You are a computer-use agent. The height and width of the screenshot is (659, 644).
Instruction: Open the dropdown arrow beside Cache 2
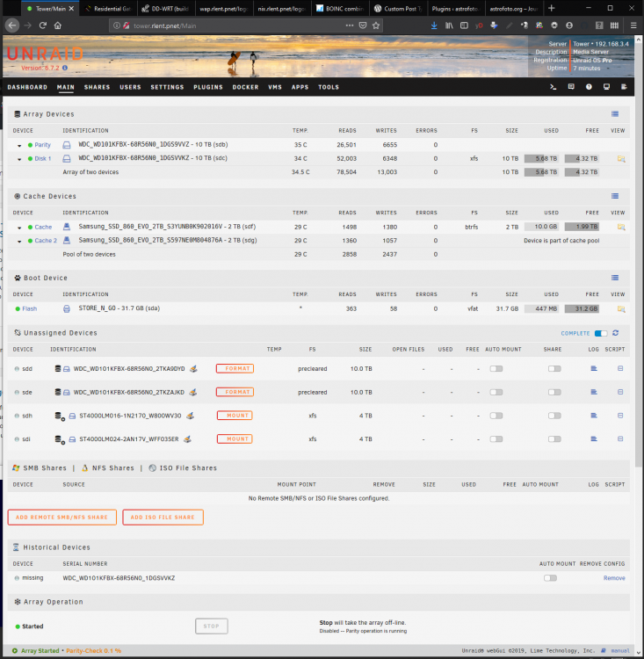coord(19,242)
